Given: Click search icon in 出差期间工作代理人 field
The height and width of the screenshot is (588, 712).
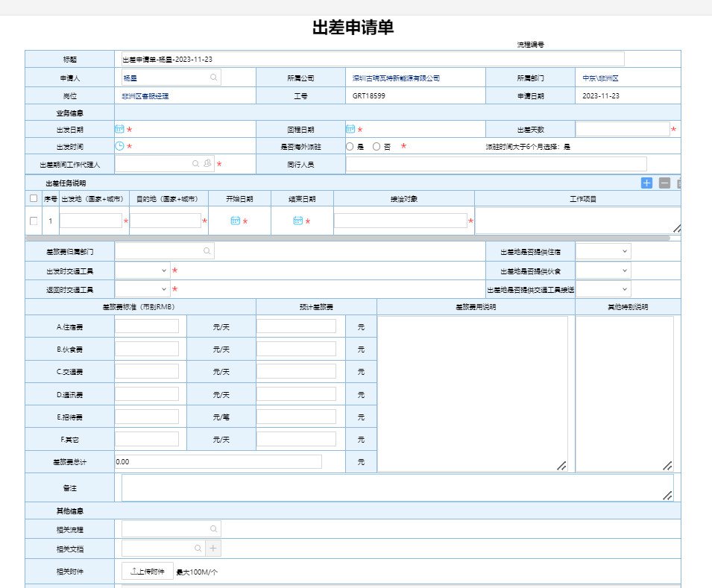Looking at the screenshot, I should (196, 163).
